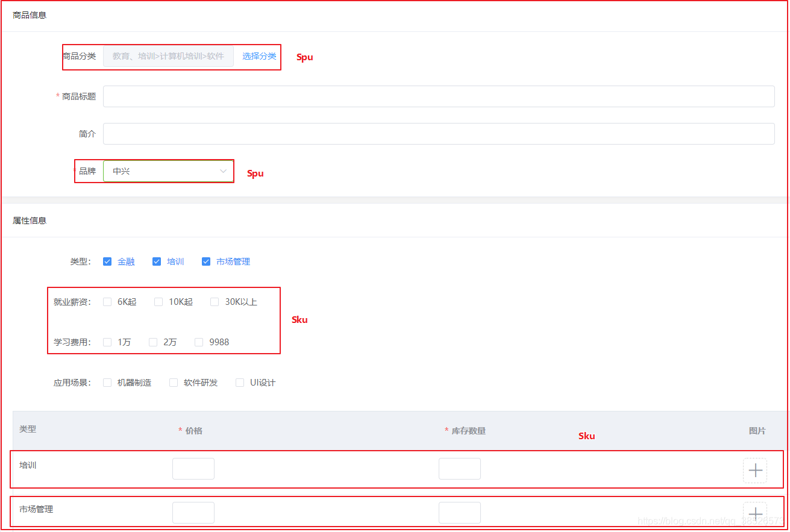Click the 类型 table column header
This screenshot has height=532, width=790.
click(28, 429)
